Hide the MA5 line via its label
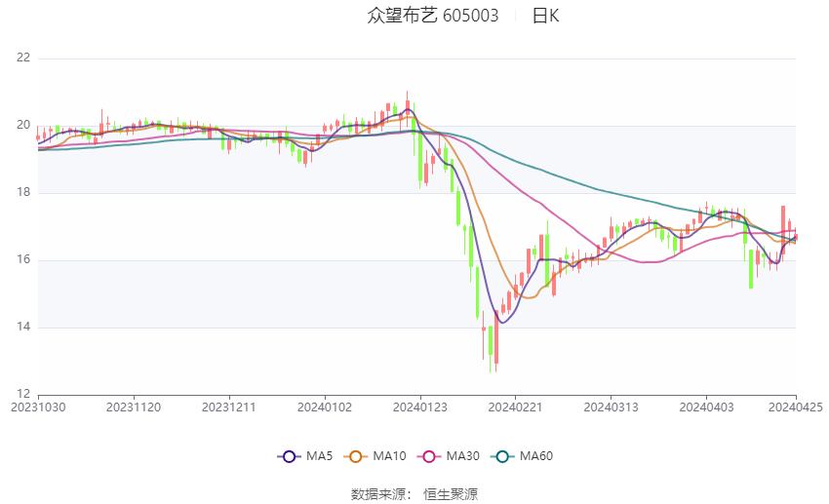The height and width of the screenshot is (504, 829). [319, 456]
